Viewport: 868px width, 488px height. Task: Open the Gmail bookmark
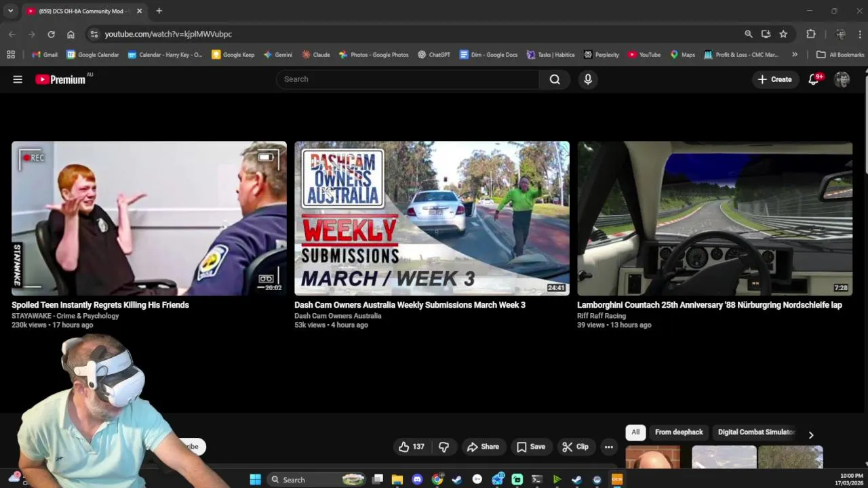[45, 54]
